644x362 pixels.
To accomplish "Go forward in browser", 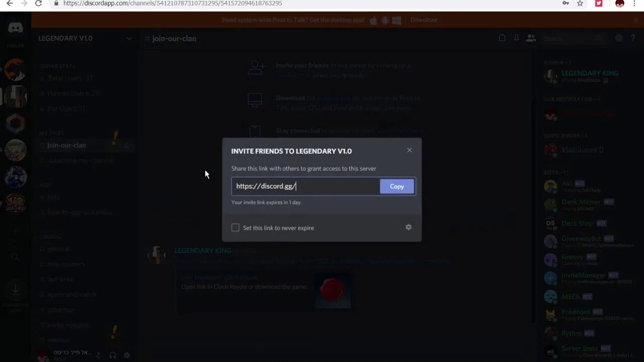I will tap(23, 4).
